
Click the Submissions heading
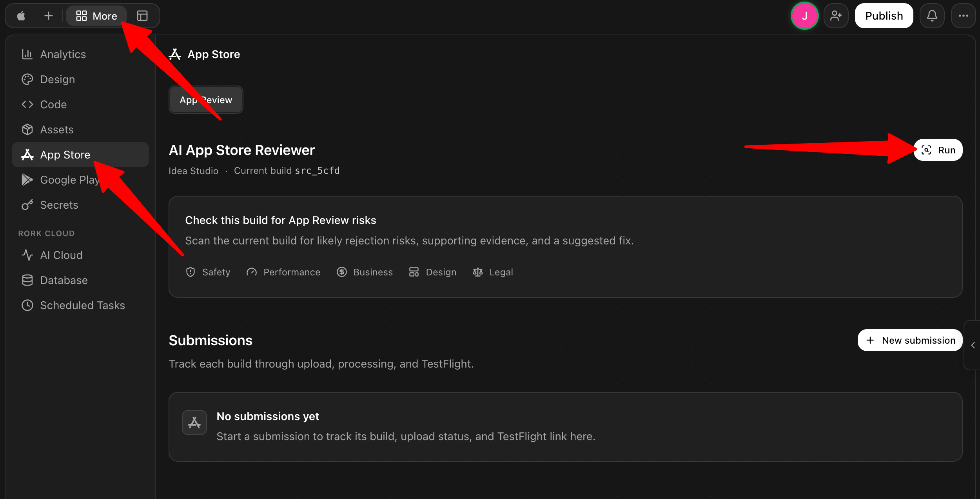coord(211,340)
